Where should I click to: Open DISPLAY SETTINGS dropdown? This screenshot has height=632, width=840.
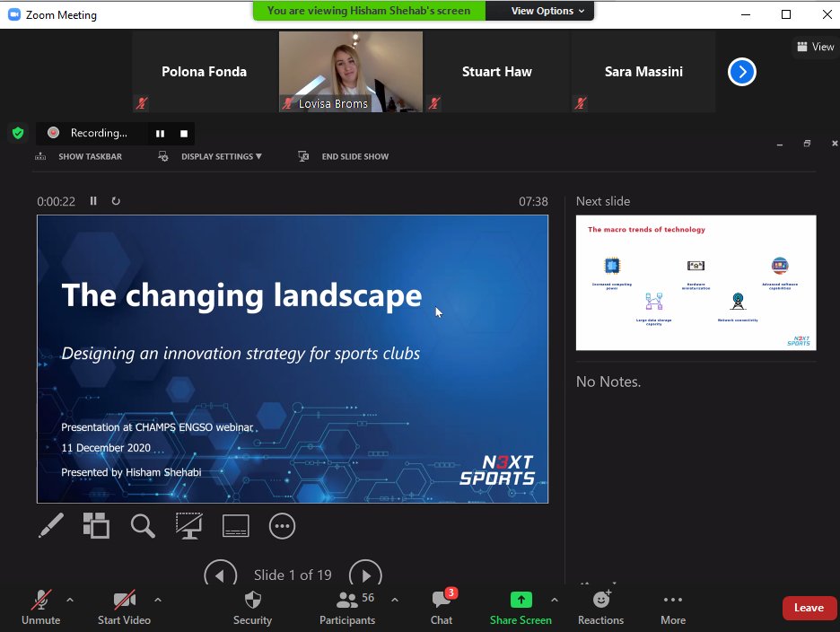(x=210, y=156)
